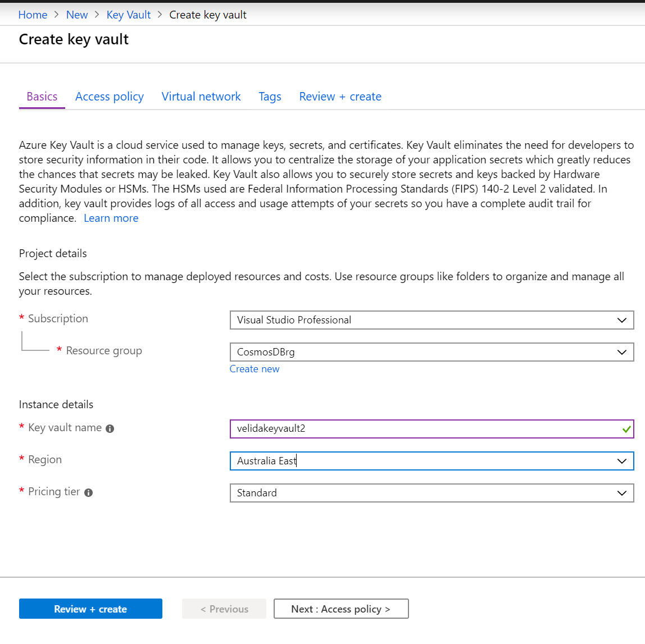Open the Region Australia East dropdown
645x644 pixels.
(431, 461)
